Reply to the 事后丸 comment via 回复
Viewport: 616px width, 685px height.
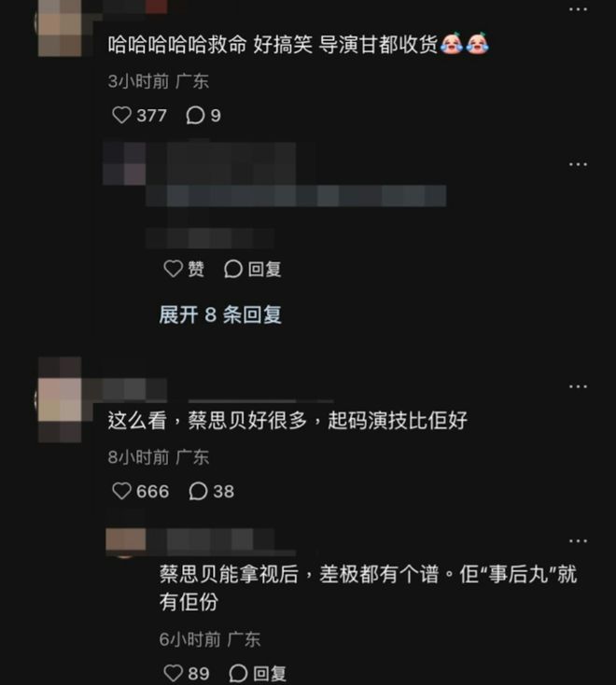[x=258, y=673]
